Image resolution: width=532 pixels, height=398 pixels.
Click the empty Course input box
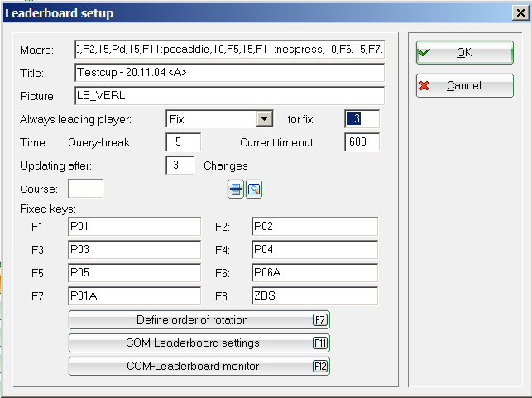85,189
